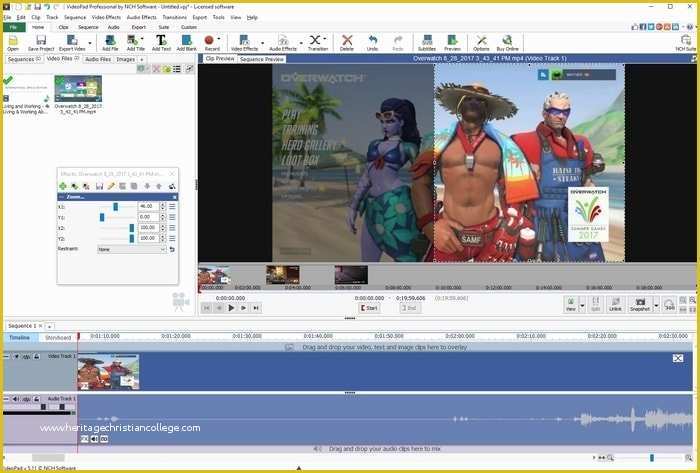700x473 pixels.
Task: Open the Restraint dropdown set to None
Action: point(132,249)
